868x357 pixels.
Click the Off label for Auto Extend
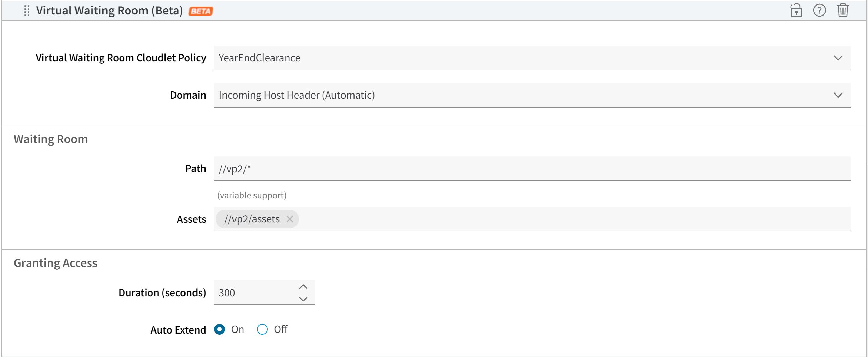(280, 329)
